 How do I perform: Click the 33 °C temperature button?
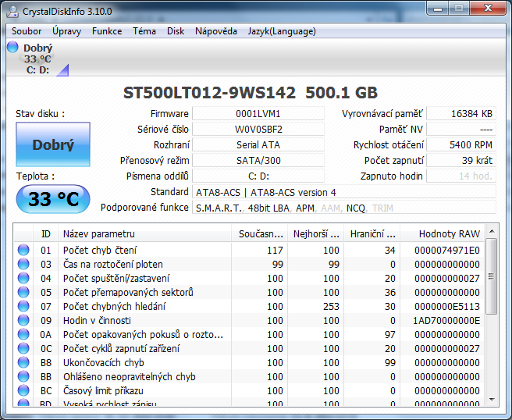[53, 199]
